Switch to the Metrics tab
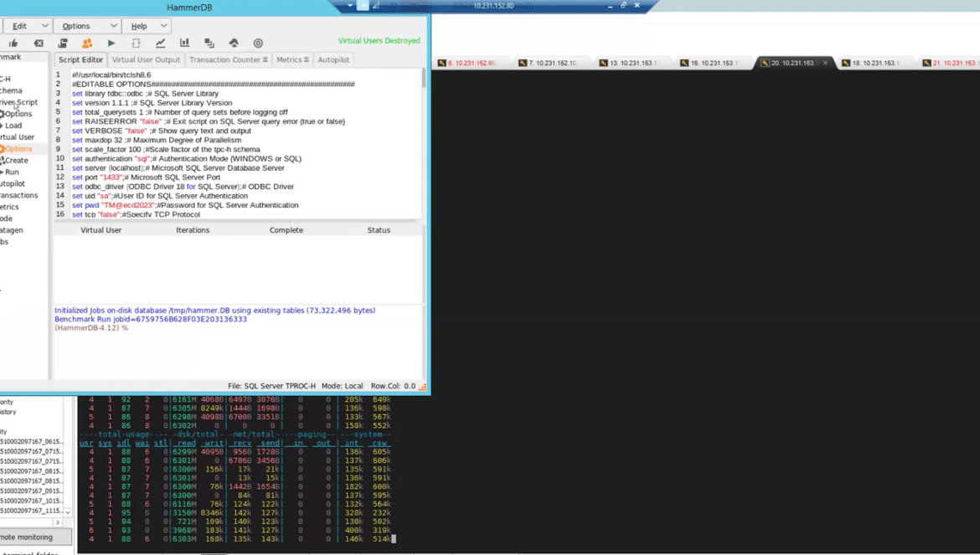The image size is (980, 555). tap(289, 60)
